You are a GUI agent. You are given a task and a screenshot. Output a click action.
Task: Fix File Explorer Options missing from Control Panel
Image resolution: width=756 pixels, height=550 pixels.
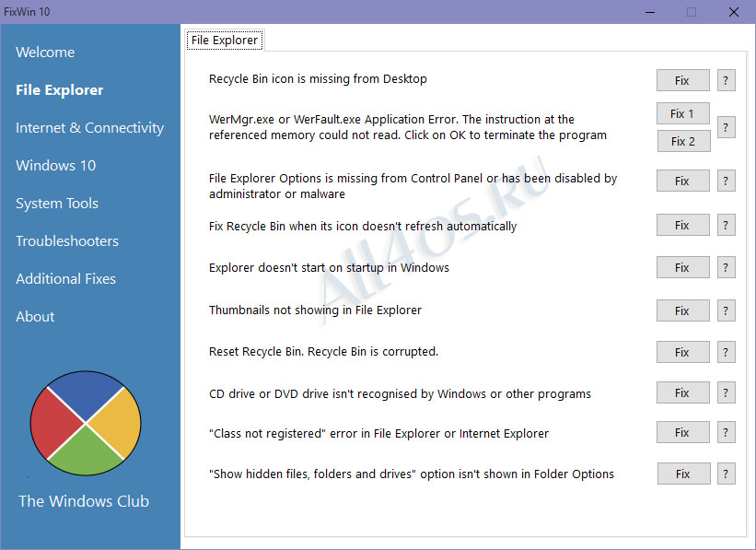[x=682, y=181]
